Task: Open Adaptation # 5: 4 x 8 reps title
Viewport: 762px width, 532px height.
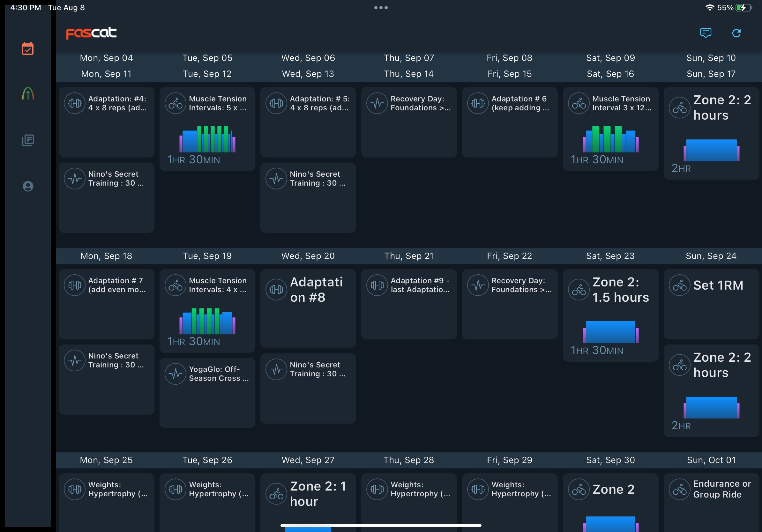Action: coord(320,103)
